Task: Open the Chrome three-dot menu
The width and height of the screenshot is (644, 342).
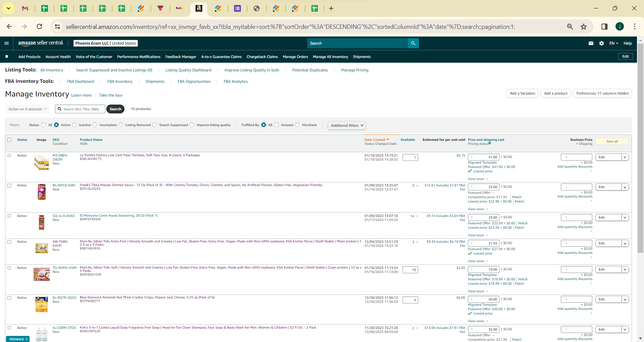Action: click(635, 26)
